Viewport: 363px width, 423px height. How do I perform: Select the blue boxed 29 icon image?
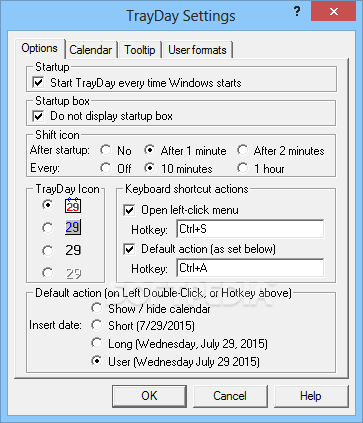coord(73,227)
